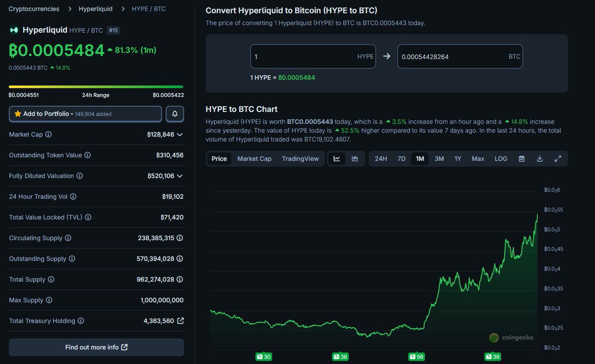Click the convert arrow between currency fields
Viewport: 595px width, 364px height.
[387, 57]
